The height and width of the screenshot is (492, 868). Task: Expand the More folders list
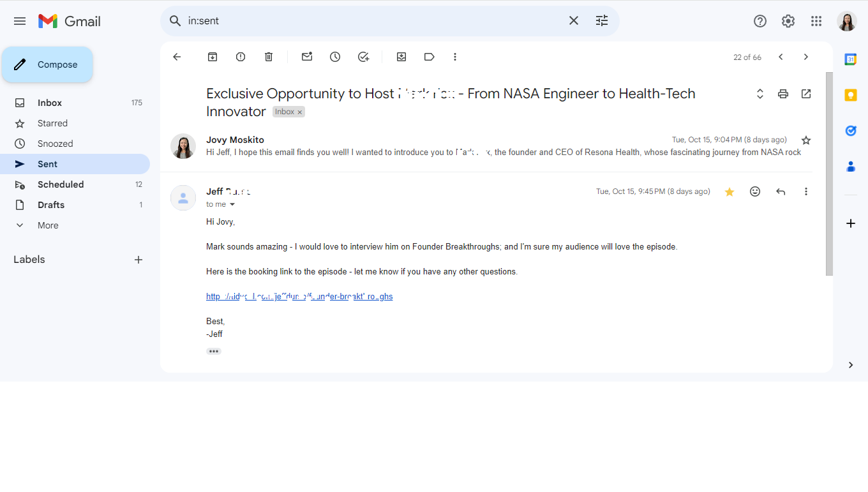point(48,225)
